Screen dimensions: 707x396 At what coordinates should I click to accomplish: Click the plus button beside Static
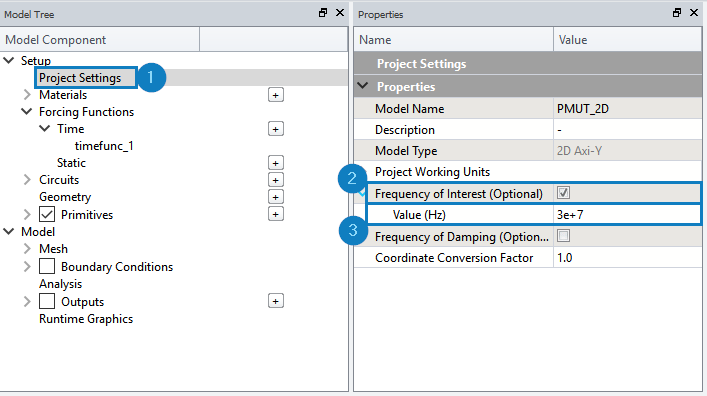pos(275,163)
